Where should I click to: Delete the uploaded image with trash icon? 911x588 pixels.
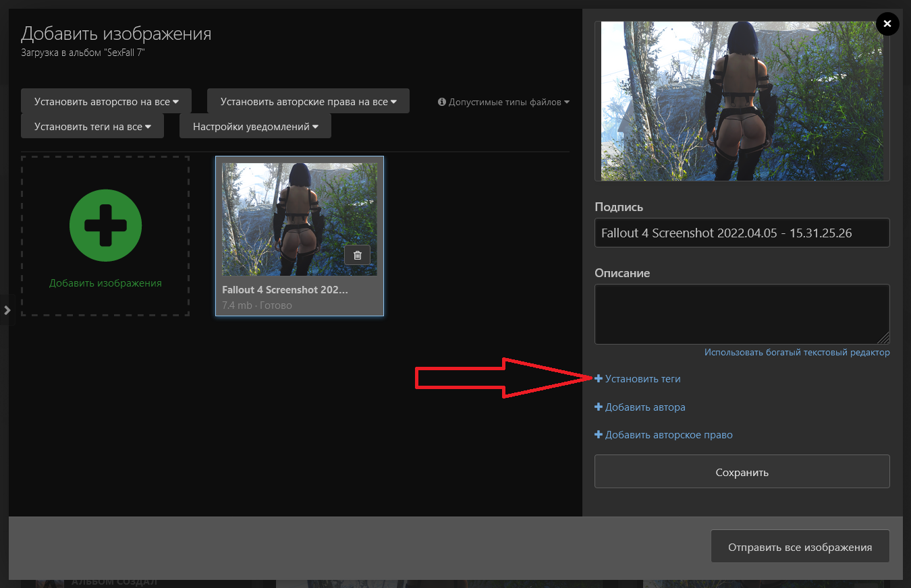coord(358,255)
